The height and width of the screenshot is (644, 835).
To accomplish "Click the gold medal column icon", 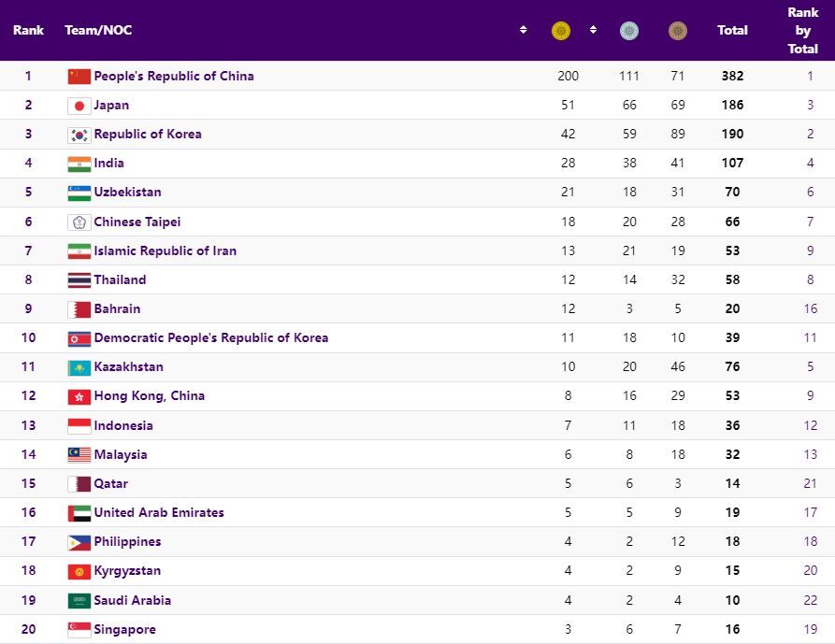I will (x=561, y=31).
